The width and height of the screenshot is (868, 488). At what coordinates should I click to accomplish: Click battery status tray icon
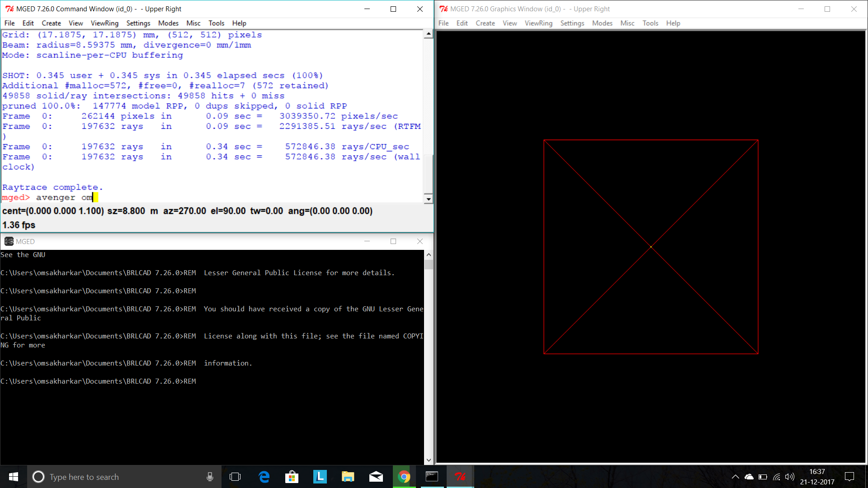[763, 477]
